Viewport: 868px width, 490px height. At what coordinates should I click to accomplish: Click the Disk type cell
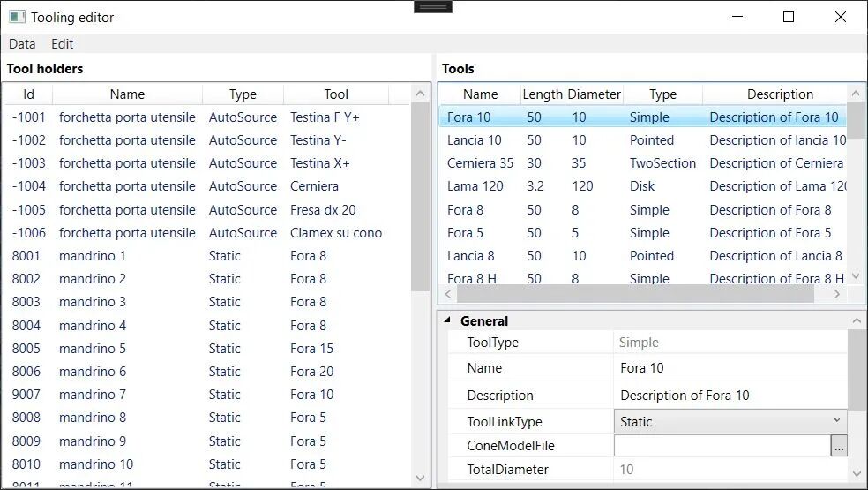coord(642,186)
